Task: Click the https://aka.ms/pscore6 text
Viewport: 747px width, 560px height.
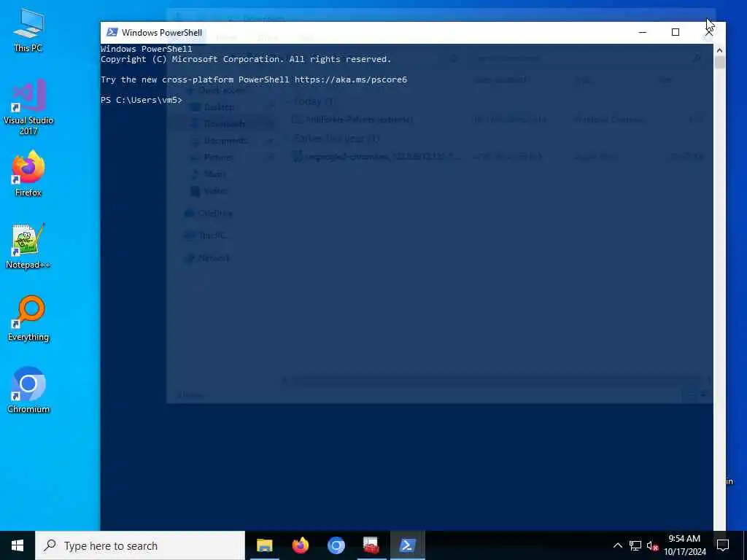Action: point(351,79)
